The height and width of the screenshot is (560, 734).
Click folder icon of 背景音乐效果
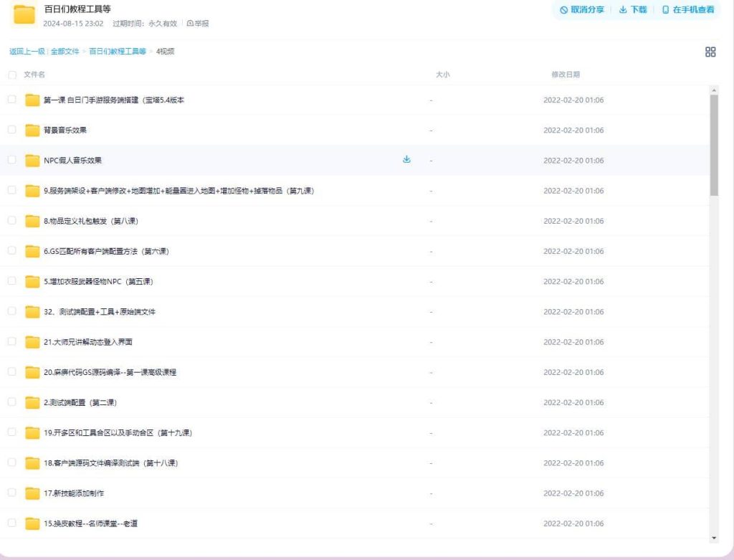pyautogui.click(x=32, y=130)
